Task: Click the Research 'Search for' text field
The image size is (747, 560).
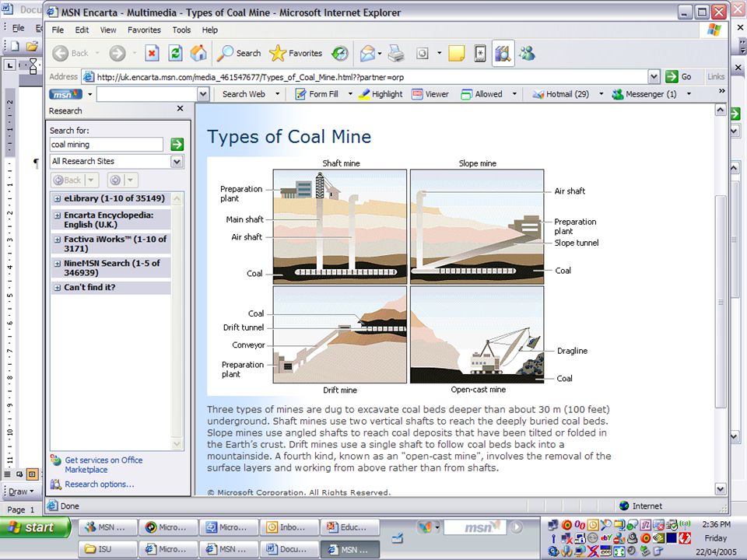Action: [x=107, y=145]
